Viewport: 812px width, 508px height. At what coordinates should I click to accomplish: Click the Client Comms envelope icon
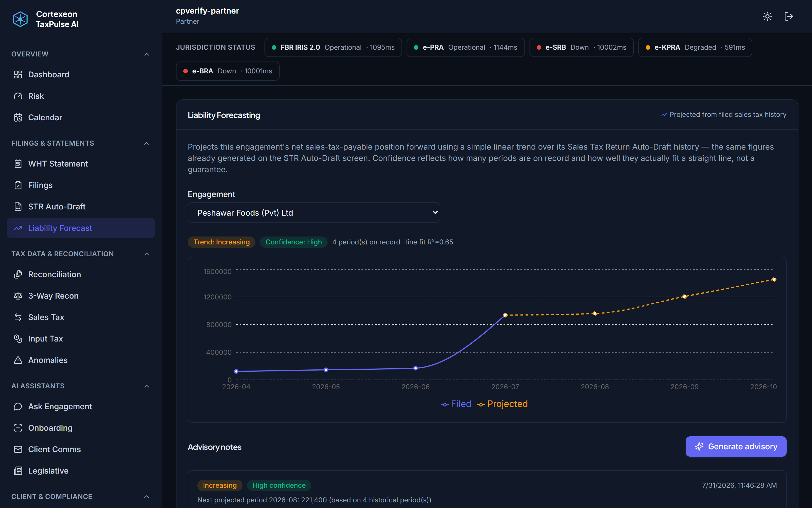(x=18, y=449)
